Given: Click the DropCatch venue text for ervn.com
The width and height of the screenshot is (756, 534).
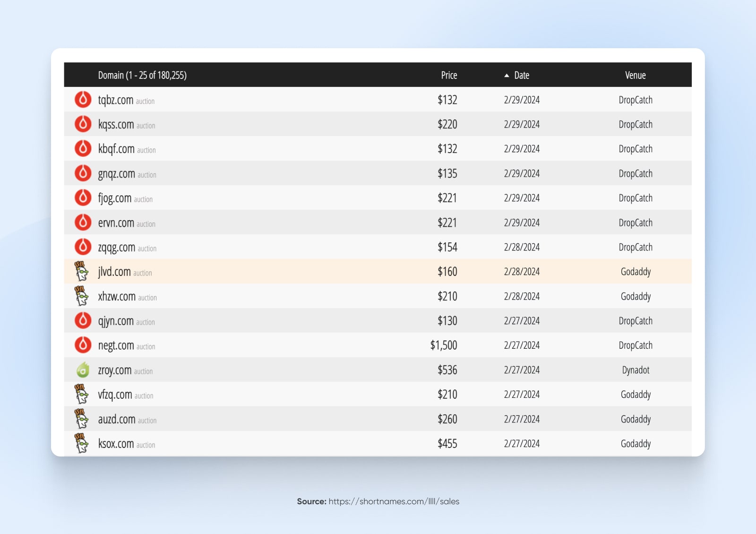Looking at the screenshot, I should point(636,223).
